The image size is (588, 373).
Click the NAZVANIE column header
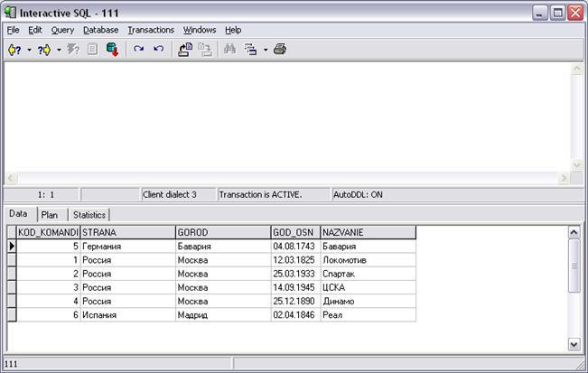pyautogui.click(x=368, y=232)
